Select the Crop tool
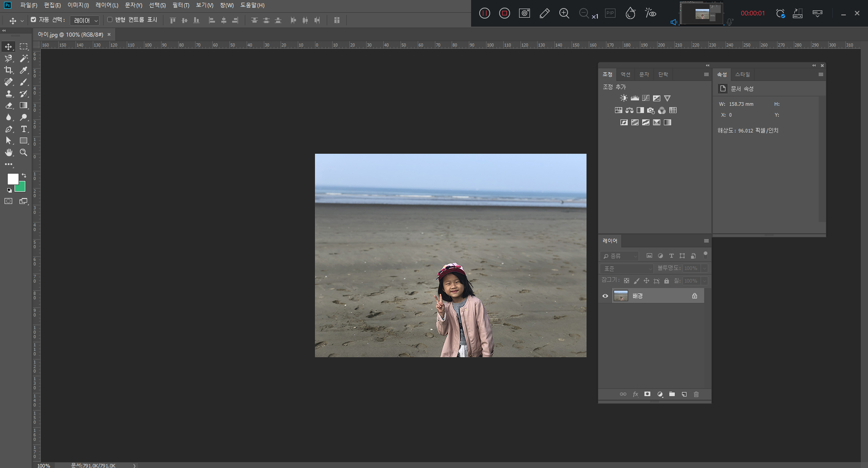The image size is (868, 468). [9, 70]
